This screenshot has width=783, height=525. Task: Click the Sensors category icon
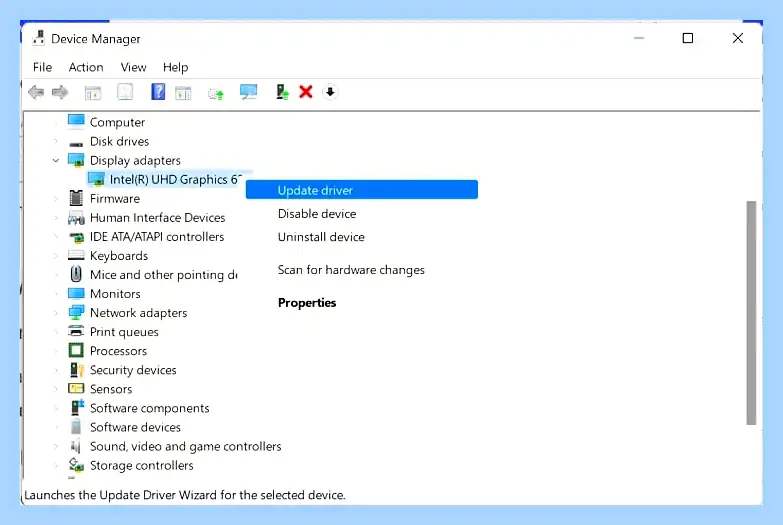[x=76, y=389]
